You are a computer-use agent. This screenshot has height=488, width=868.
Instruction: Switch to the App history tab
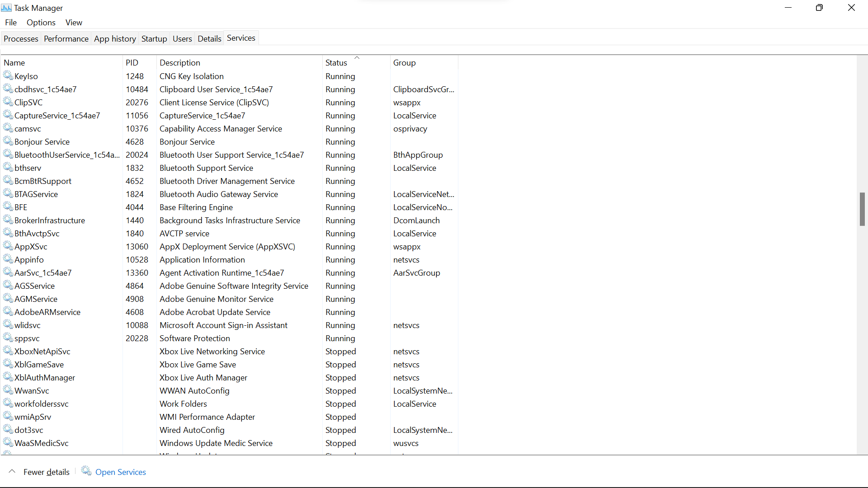(x=115, y=39)
